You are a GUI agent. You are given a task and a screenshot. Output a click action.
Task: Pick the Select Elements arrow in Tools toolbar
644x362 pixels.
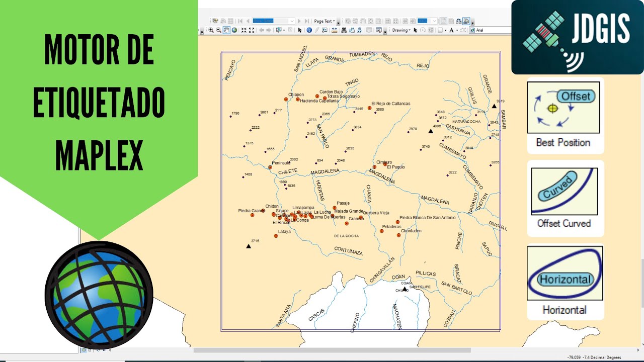[299, 30]
